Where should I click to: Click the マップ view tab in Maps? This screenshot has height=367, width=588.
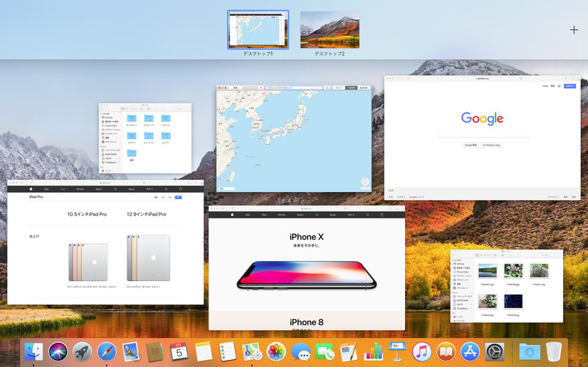tap(339, 87)
